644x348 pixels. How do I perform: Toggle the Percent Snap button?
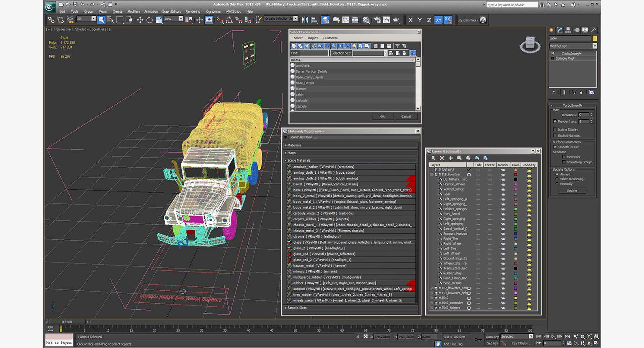[x=238, y=20]
